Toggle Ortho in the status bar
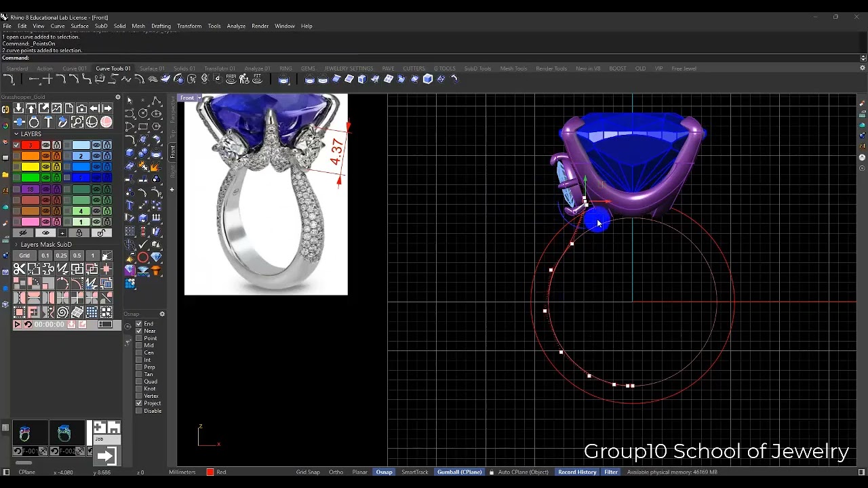The height and width of the screenshot is (488, 868). click(x=336, y=472)
